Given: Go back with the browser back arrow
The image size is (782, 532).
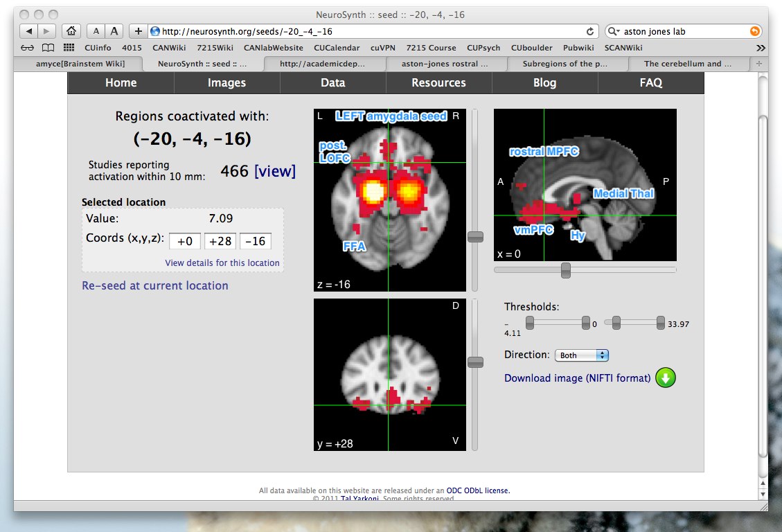Looking at the screenshot, I should 28,31.
